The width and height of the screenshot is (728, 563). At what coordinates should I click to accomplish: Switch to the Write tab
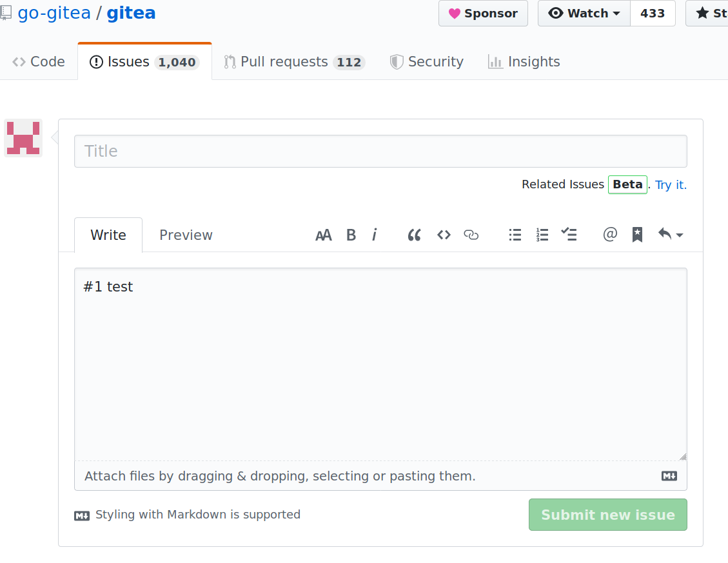point(108,235)
